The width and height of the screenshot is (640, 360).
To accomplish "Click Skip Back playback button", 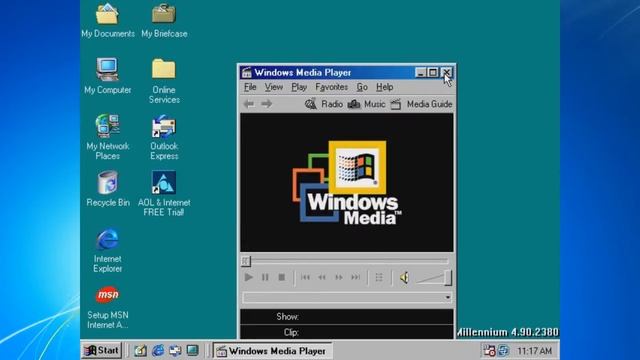I will coord(305,278).
